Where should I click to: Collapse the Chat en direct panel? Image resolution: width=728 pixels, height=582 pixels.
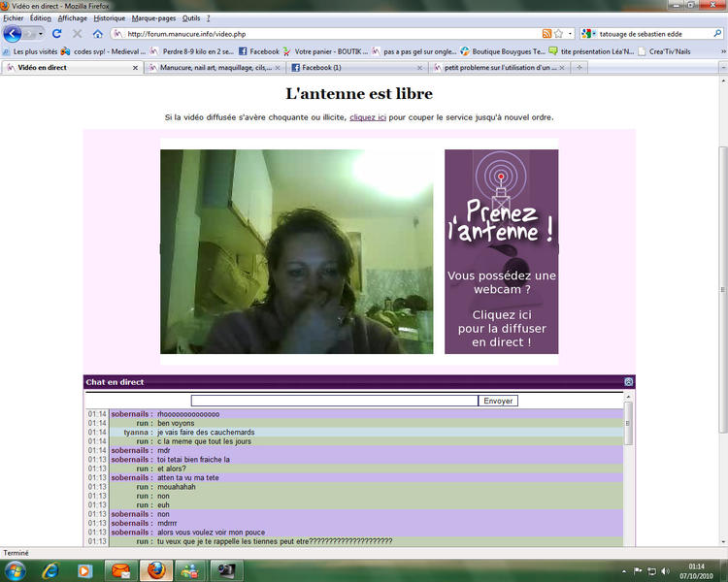tap(628, 382)
